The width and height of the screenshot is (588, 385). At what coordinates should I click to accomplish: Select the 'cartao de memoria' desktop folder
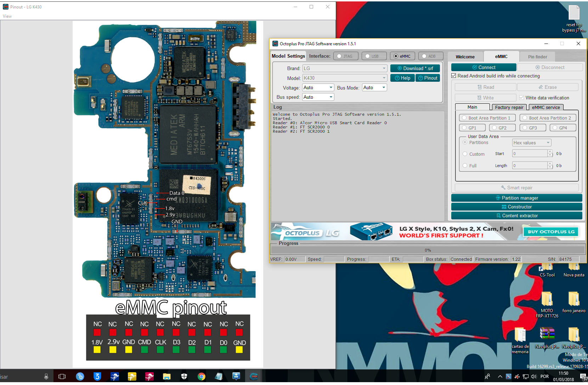pyautogui.click(x=520, y=340)
